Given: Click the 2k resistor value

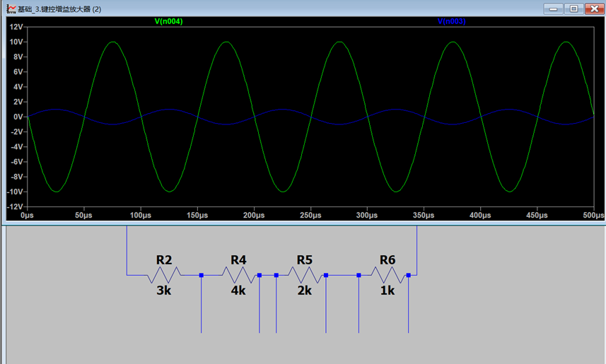Looking at the screenshot, I should coord(305,290).
